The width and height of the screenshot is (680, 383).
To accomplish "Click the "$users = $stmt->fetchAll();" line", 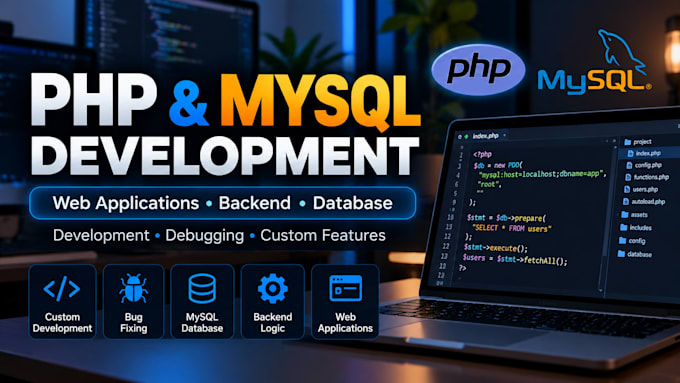I will pyautogui.click(x=515, y=259).
